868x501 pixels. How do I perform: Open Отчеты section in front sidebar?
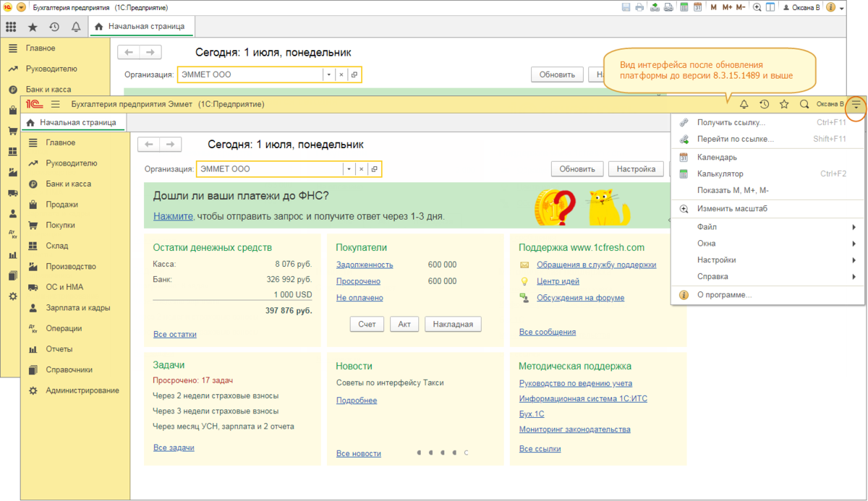pos(59,349)
